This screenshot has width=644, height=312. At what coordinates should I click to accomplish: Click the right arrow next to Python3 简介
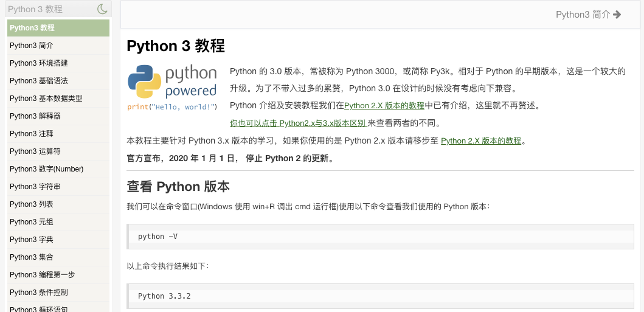(617, 15)
